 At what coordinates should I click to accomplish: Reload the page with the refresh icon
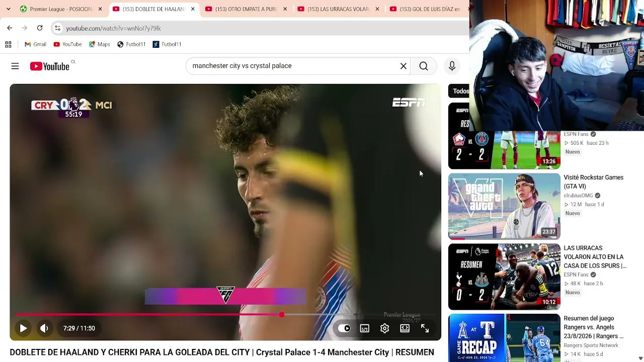[40, 28]
